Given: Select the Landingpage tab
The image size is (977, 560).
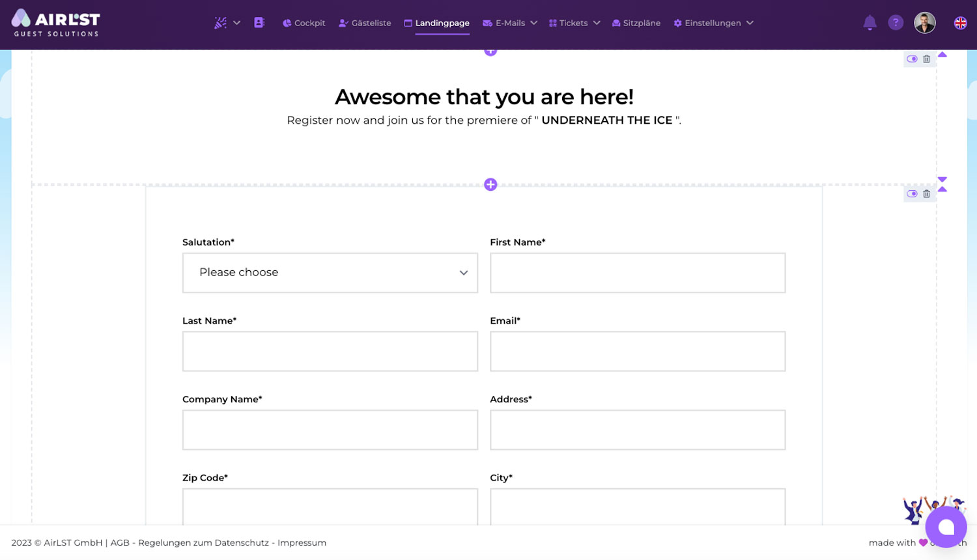Looking at the screenshot, I should tap(436, 23).
